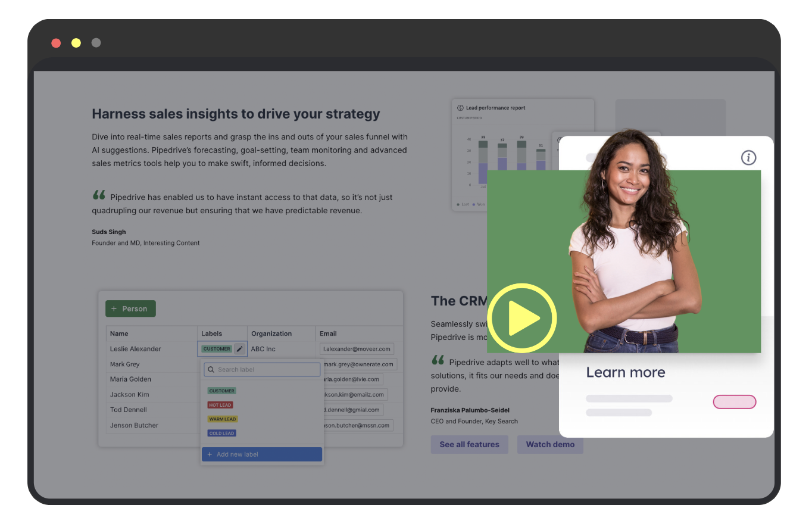
Task: Click the green quote mark by Suds Singh testimonial
Action: (99, 195)
